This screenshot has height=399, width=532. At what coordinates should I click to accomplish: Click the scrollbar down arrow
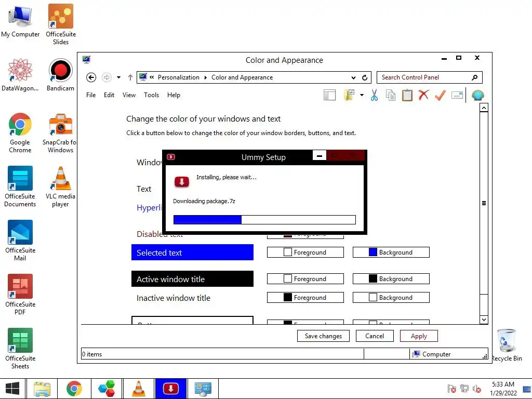click(x=484, y=320)
